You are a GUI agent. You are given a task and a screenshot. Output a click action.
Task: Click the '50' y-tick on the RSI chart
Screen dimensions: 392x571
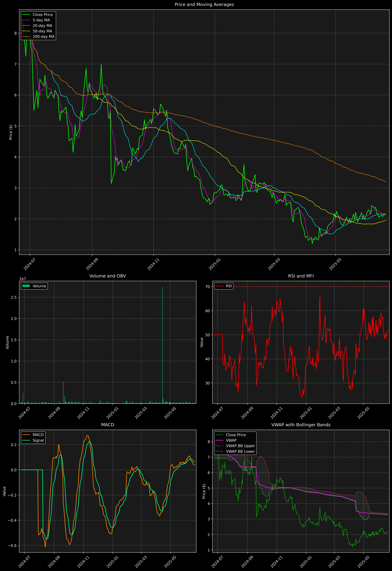pos(208,335)
